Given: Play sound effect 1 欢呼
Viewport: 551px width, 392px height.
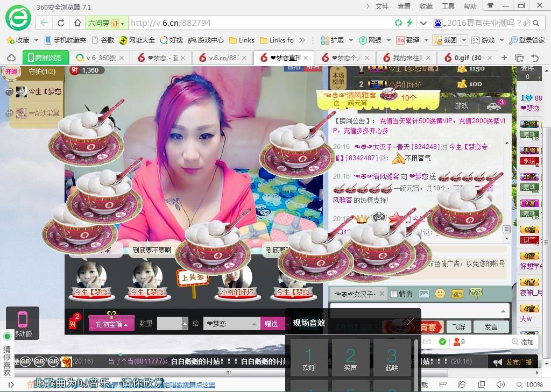Looking at the screenshot, I should [x=309, y=358].
